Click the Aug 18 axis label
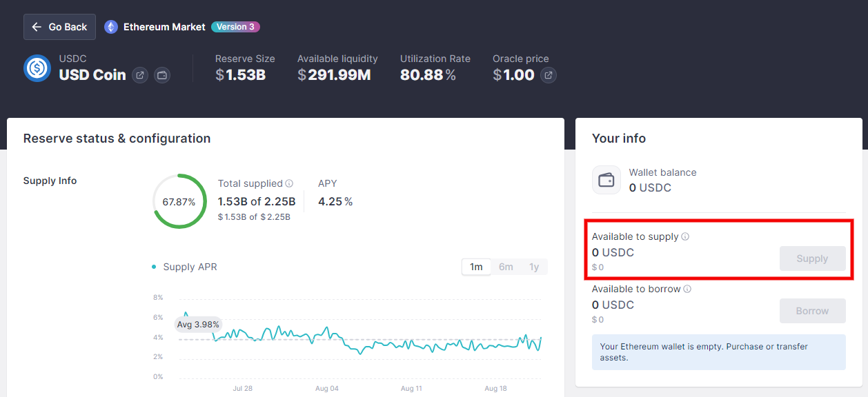The image size is (868, 397). click(x=495, y=389)
